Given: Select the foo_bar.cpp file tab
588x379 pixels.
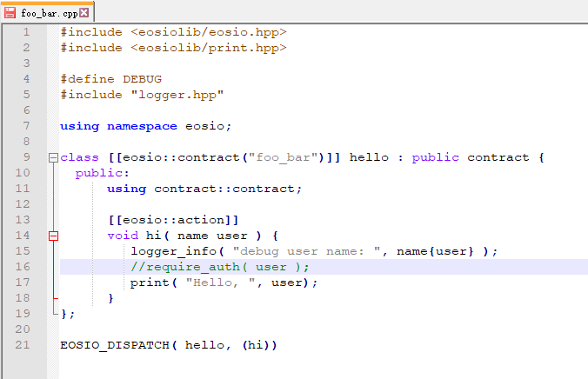Looking at the screenshot, I should click(47, 12).
